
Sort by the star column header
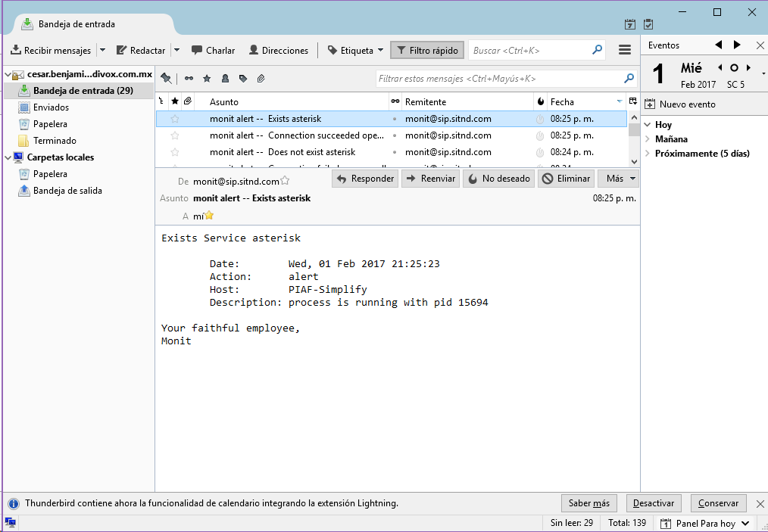click(175, 101)
